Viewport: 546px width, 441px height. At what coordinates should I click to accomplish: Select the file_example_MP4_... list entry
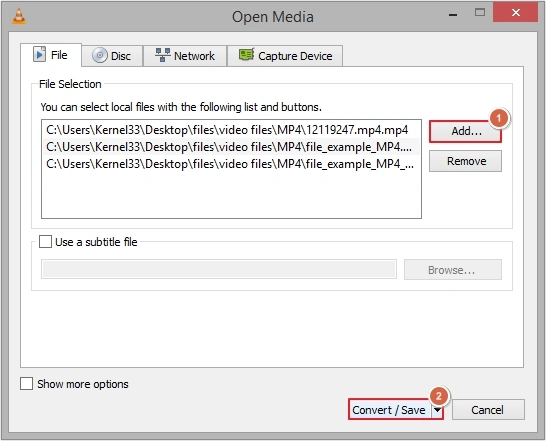[x=231, y=163]
